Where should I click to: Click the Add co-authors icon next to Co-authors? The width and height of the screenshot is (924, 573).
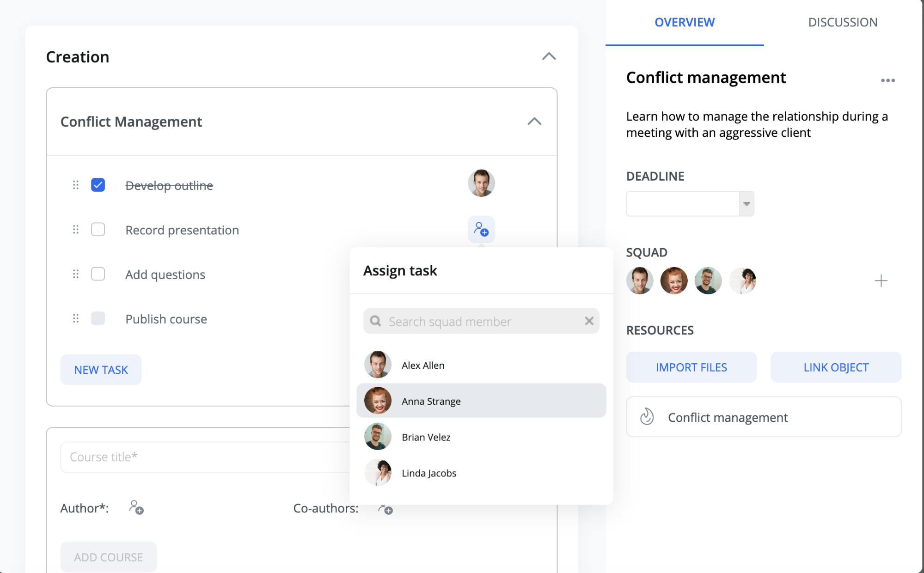[x=386, y=508]
